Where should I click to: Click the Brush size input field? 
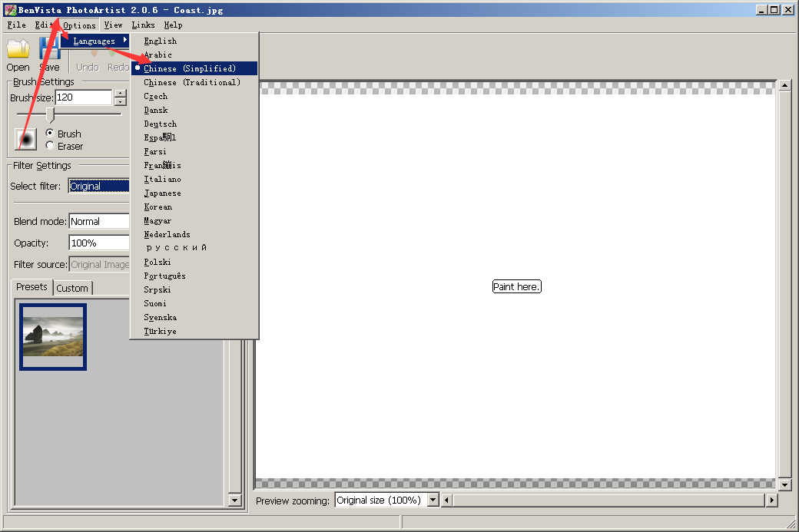coord(84,97)
